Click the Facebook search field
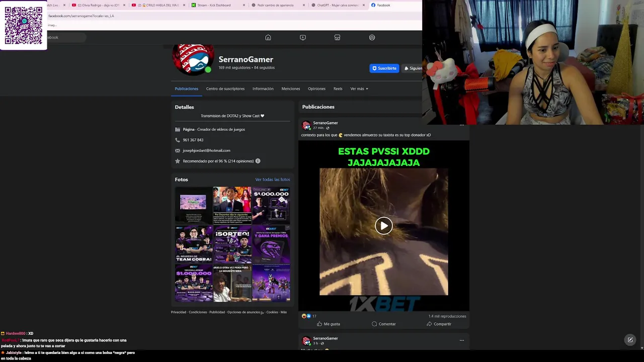This screenshot has height=362, width=644. click(66, 37)
